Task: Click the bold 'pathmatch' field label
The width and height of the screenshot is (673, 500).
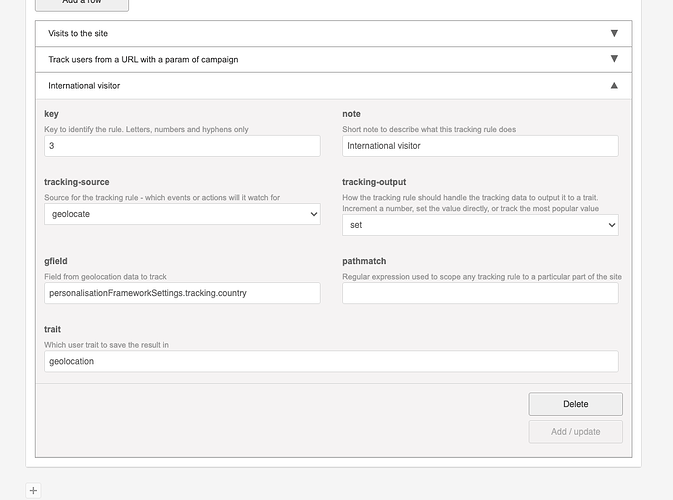Action: (365, 261)
